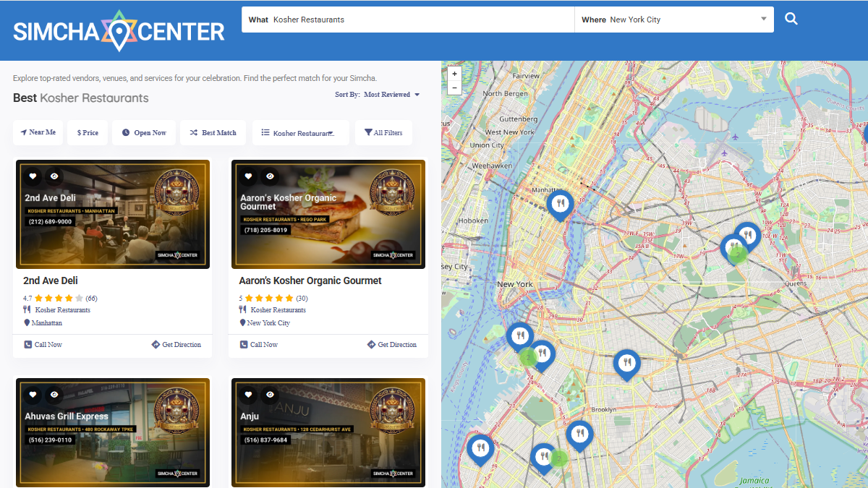Click the green cluster marker near Queens

(737, 253)
